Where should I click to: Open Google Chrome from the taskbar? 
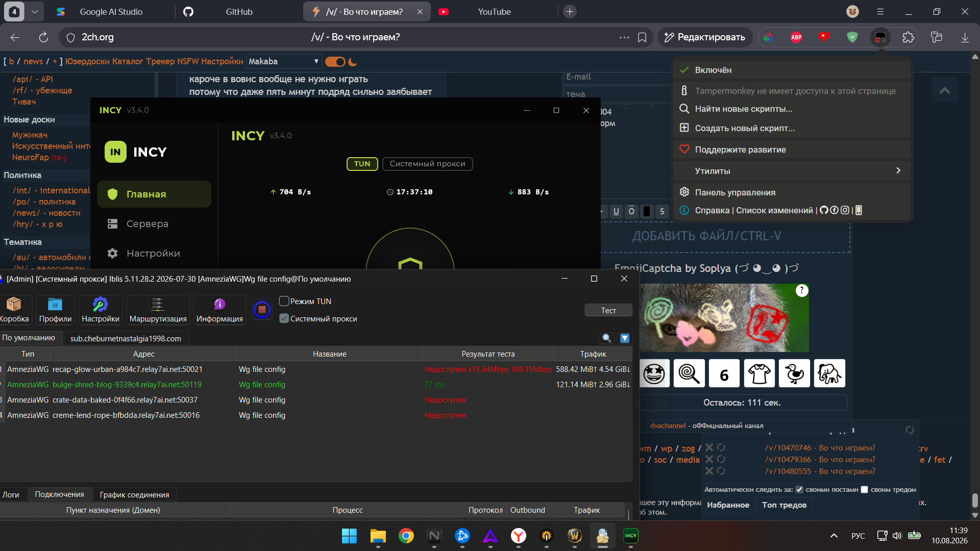(x=406, y=536)
